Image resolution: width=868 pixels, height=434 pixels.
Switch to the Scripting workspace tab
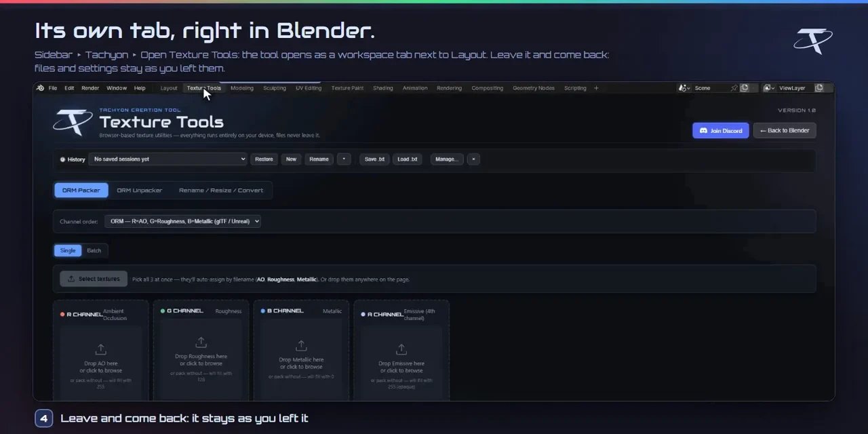click(x=575, y=88)
